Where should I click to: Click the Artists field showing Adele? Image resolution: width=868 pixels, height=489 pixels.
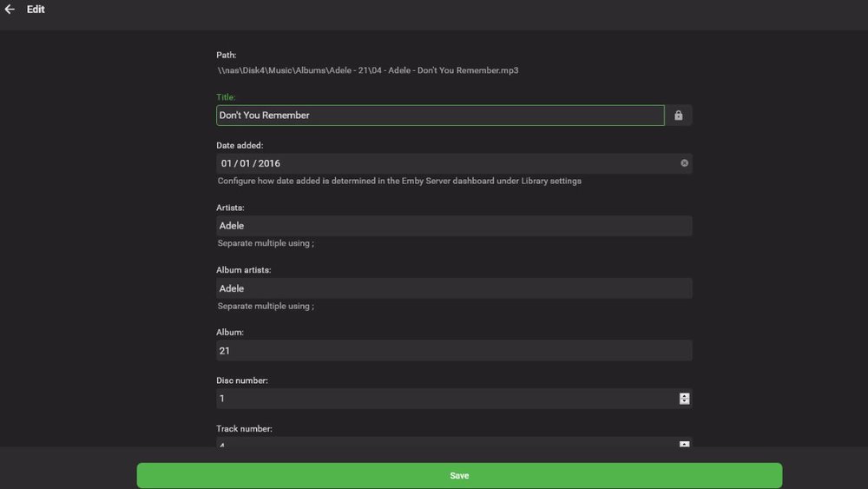point(453,226)
